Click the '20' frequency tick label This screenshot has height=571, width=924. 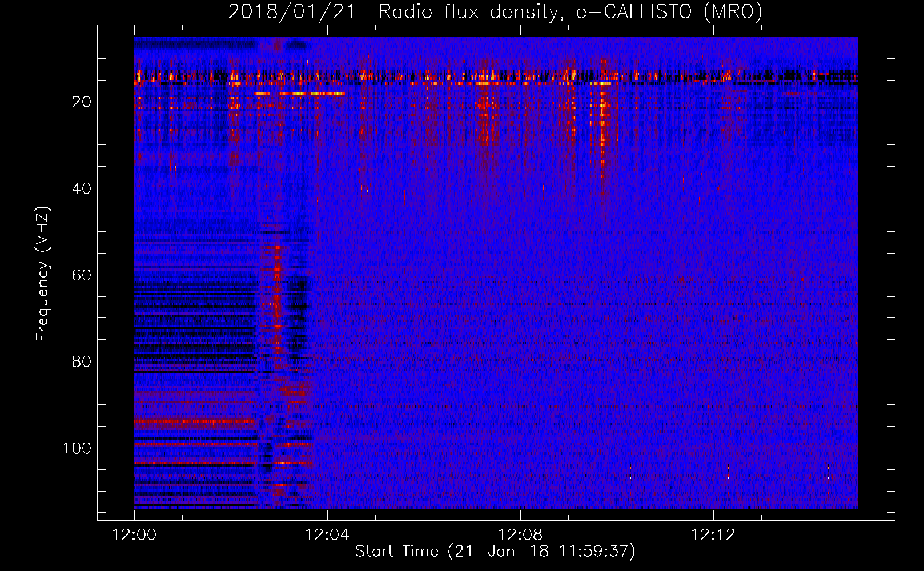[82, 102]
